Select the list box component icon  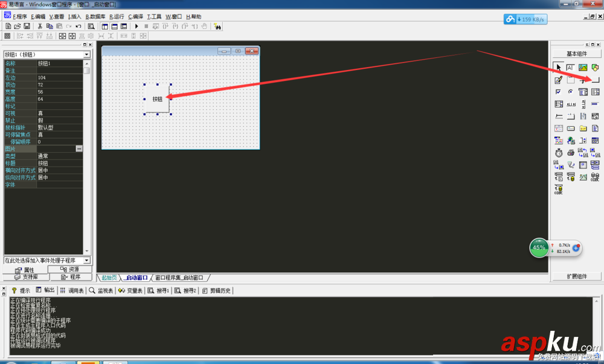pyautogui.click(x=595, y=92)
